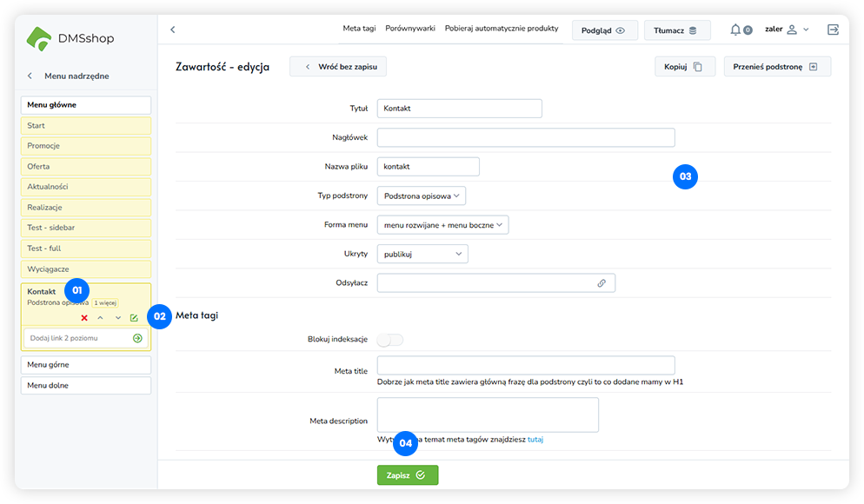Click green arrow to add level 2 link
Screen dimensions: 864x504
(x=137, y=338)
